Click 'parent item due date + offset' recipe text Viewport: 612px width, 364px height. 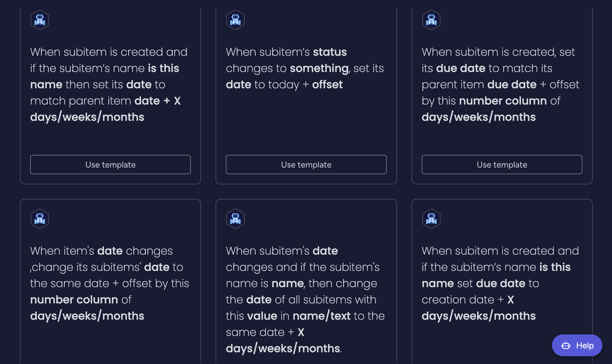tap(500, 85)
